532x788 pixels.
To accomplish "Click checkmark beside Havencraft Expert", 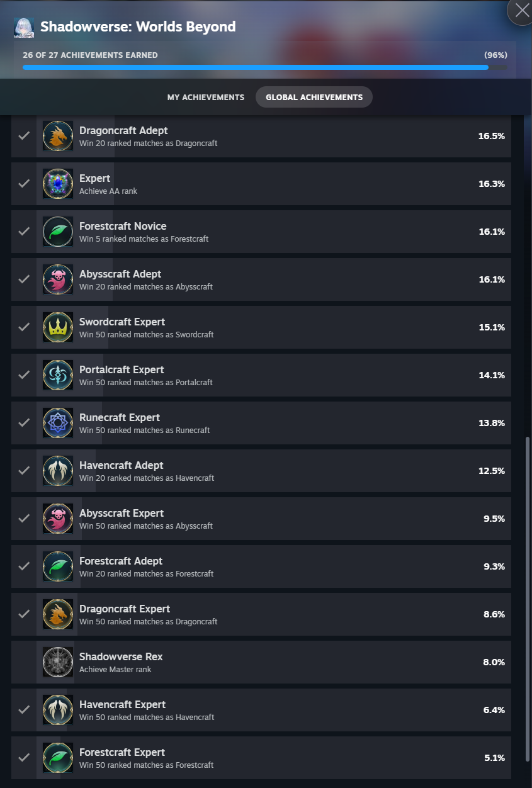I will 24,710.
